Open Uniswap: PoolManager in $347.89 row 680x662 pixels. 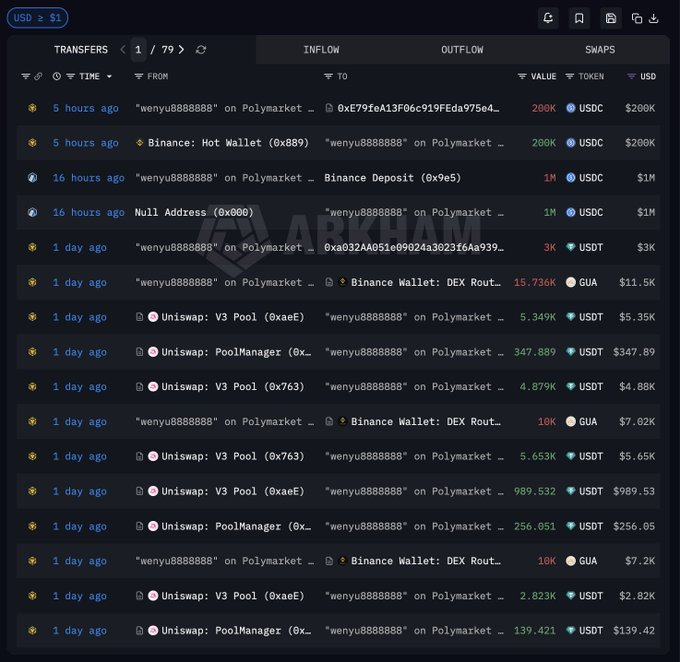236,352
